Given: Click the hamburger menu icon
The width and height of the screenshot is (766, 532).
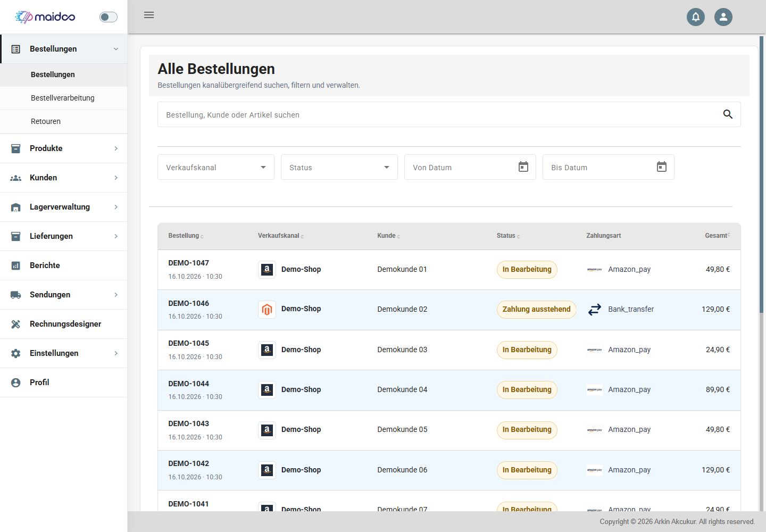Looking at the screenshot, I should click(x=149, y=15).
